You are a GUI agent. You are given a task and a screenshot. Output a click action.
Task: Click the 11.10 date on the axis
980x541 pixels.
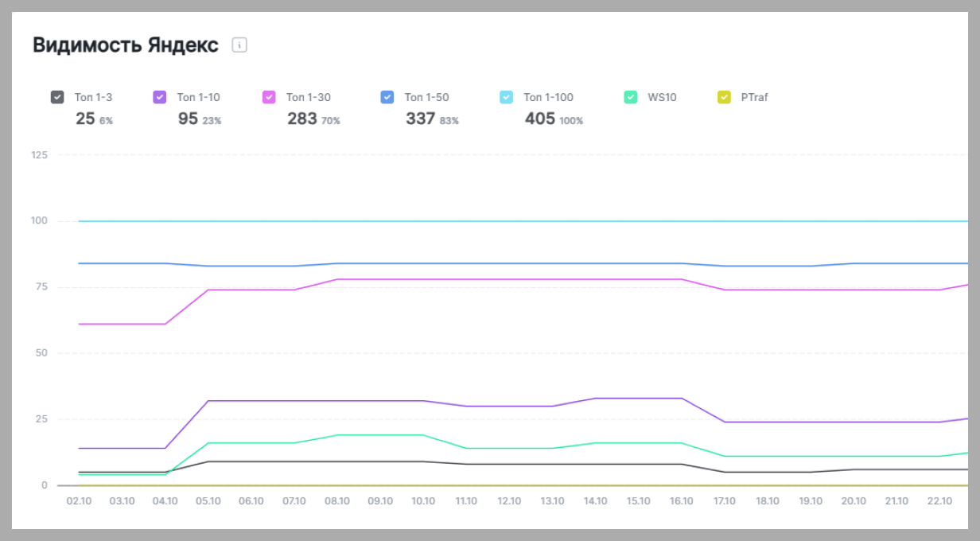[x=466, y=501]
